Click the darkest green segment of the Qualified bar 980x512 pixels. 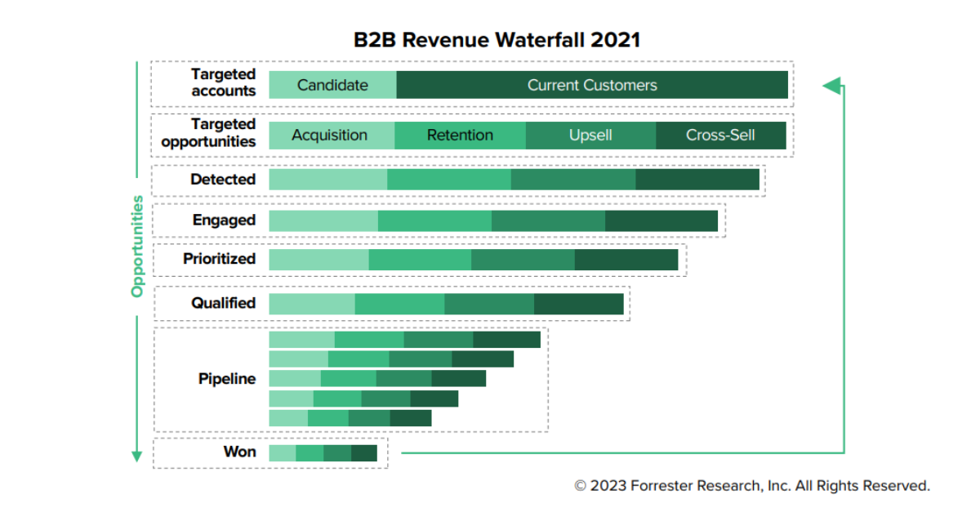pyautogui.click(x=579, y=304)
